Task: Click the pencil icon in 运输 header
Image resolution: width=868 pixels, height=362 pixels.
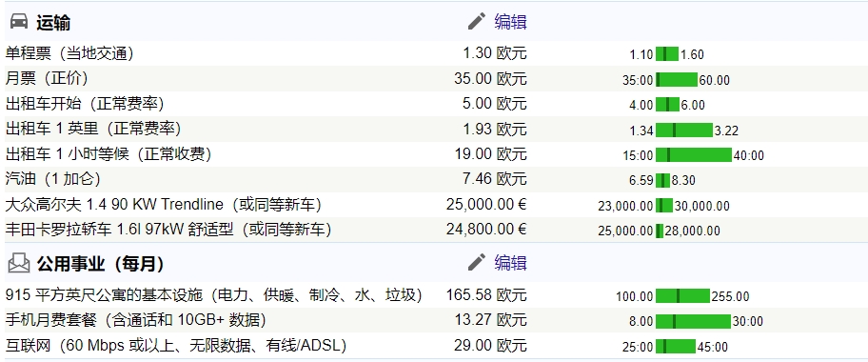Action: 477,22
